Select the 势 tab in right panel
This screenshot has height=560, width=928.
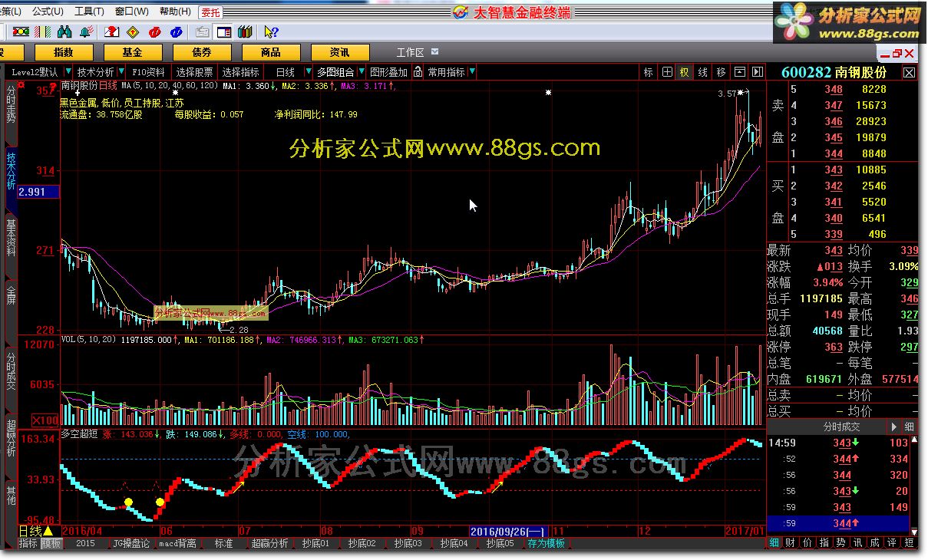point(842,543)
